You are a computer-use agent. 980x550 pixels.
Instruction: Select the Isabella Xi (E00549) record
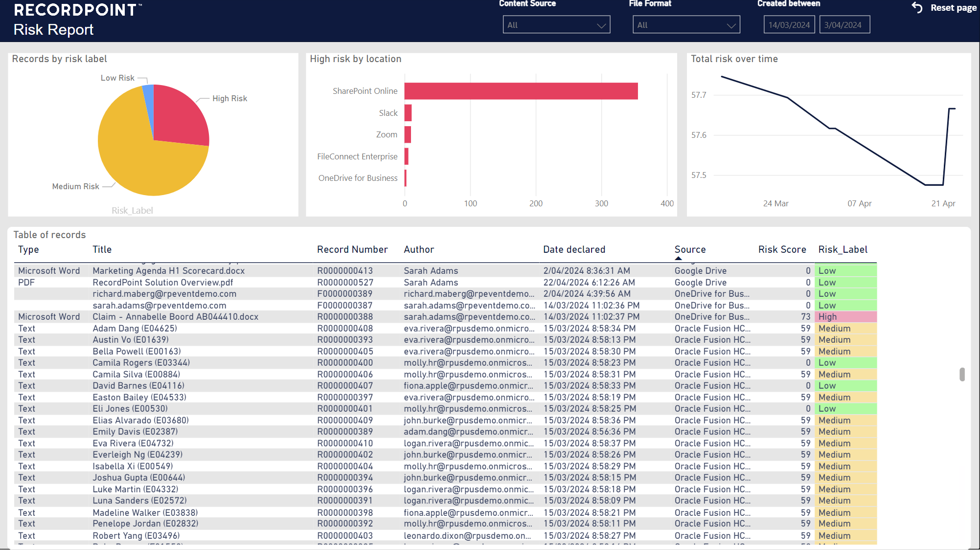coord(445,466)
